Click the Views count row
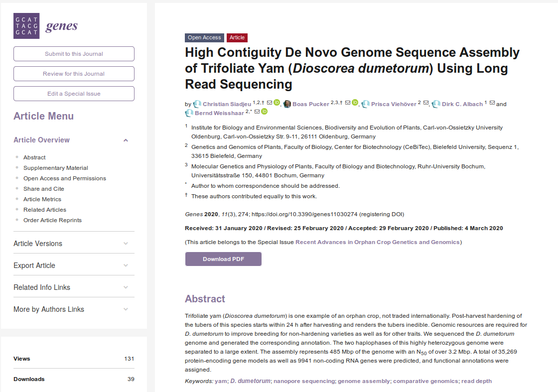The height and width of the screenshot is (392, 558). coord(74,359)
